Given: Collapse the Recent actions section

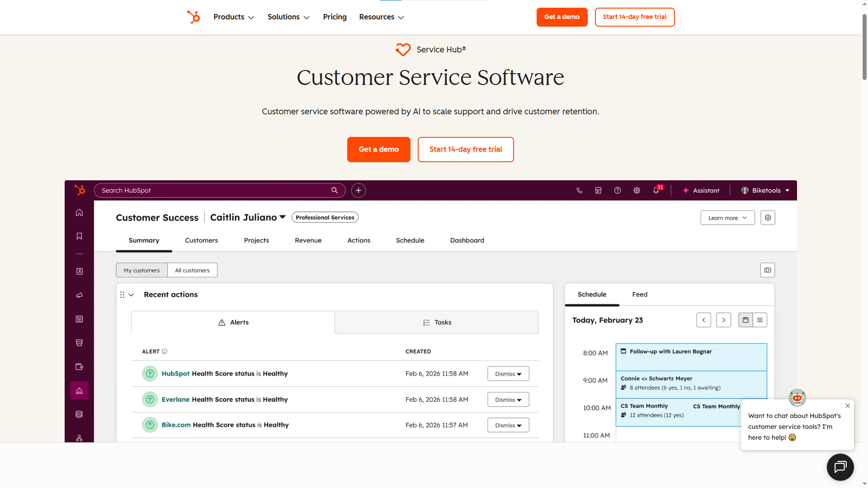Looking at the screenshot, I should click(132, 295).
